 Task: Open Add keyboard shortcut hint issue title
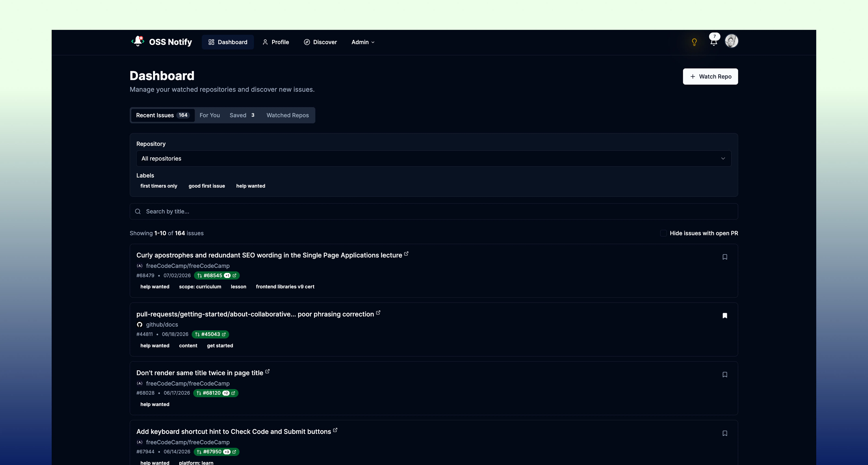pyautogui.click(x=234, y=432)
